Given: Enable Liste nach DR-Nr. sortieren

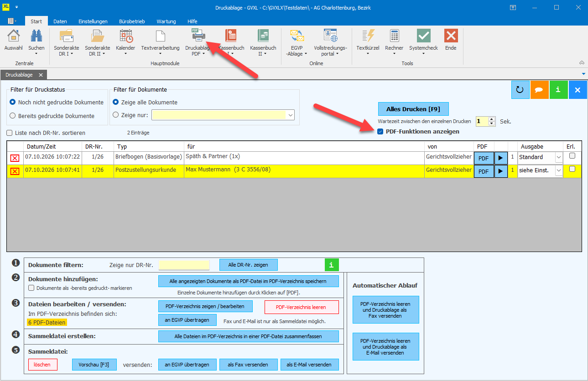Looking at the screenshot, I should pos(10,133).
